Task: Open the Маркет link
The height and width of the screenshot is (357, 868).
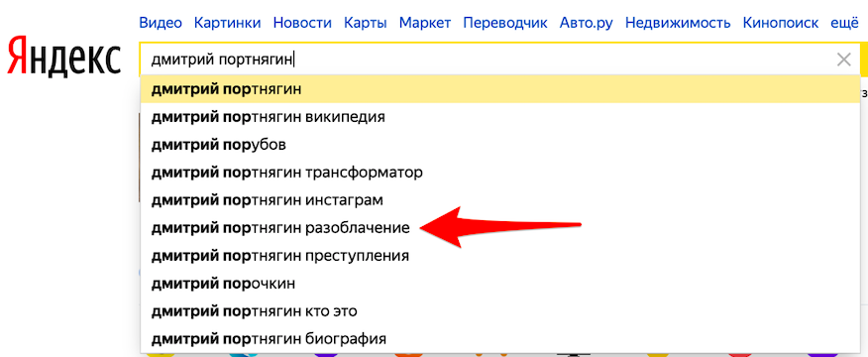Action: click(425, 23)
